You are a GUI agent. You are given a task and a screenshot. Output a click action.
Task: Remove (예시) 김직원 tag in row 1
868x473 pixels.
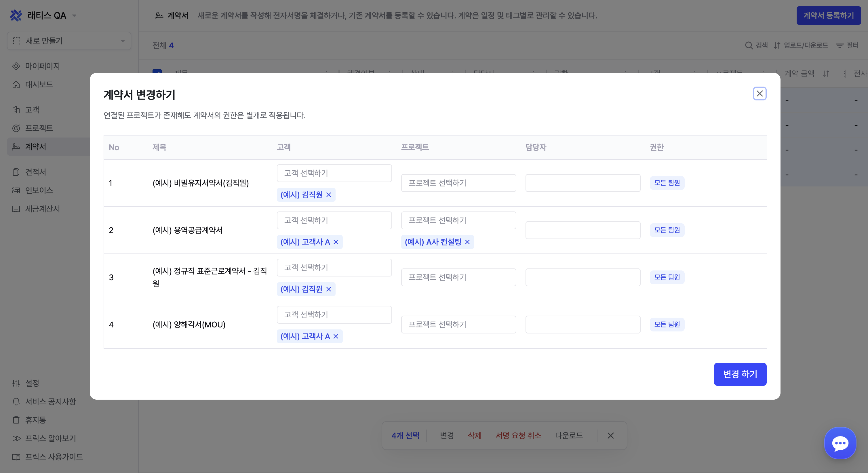(329, 195)
